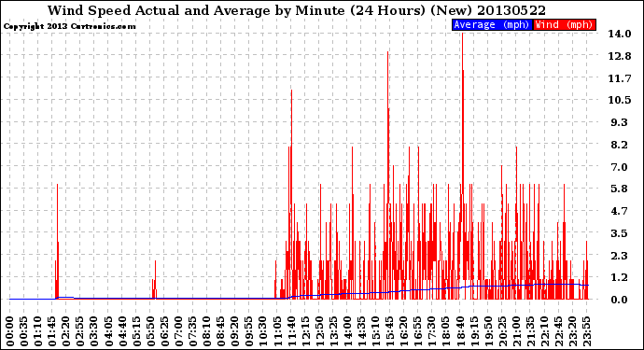Viewport: 644px width, 350px height.
Task: Click the 20:25 time label
Action: (x=502, y=331)
